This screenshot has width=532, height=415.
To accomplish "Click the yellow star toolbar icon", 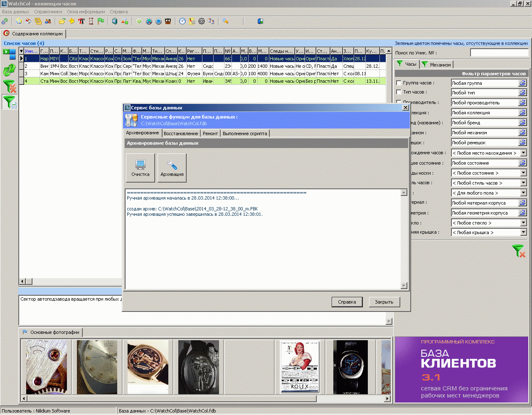I will [72, 21].
